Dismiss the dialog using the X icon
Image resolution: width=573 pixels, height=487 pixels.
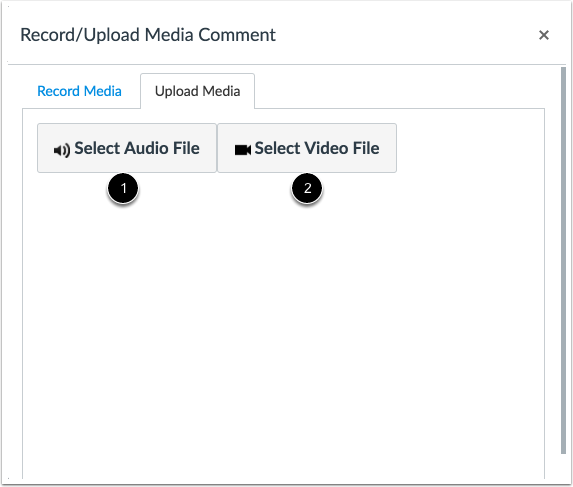(544, 35)
